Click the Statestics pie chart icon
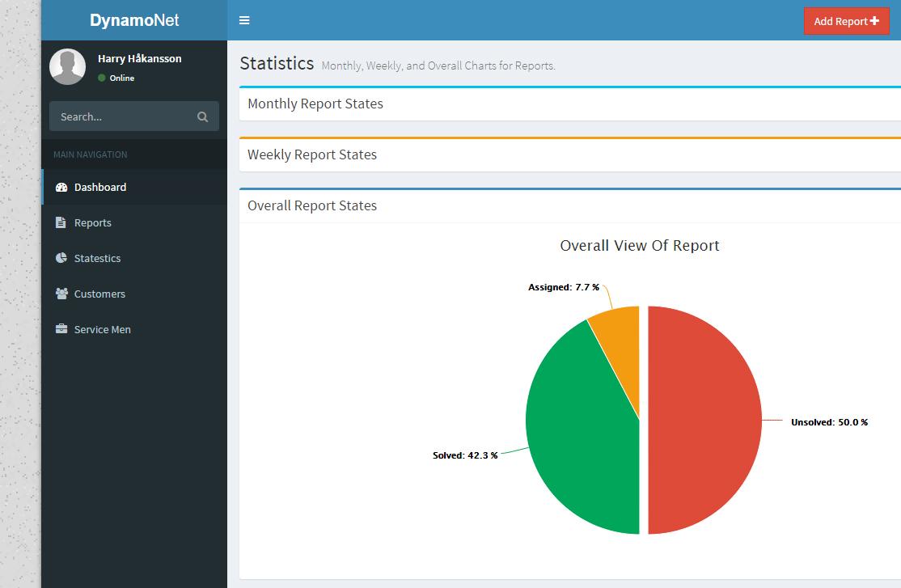Screen dimensions: 901x588 (61, 258)
